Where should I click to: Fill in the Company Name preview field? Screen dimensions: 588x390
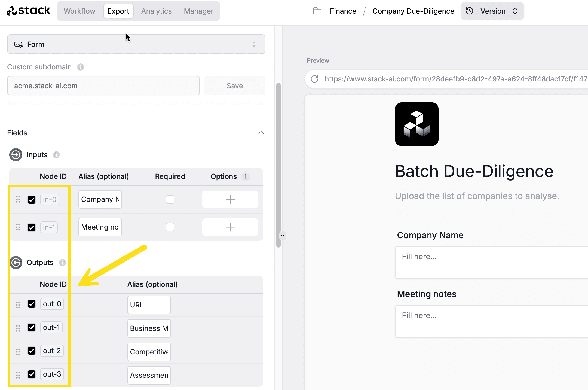pyautogui.click(x=492, y=263)
